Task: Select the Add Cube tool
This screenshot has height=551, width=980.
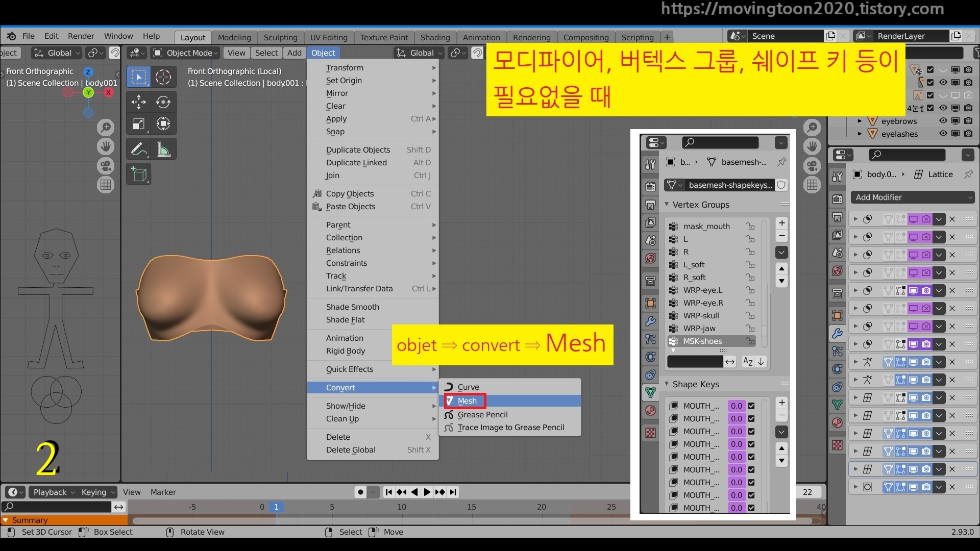Action: click(138, 174)
